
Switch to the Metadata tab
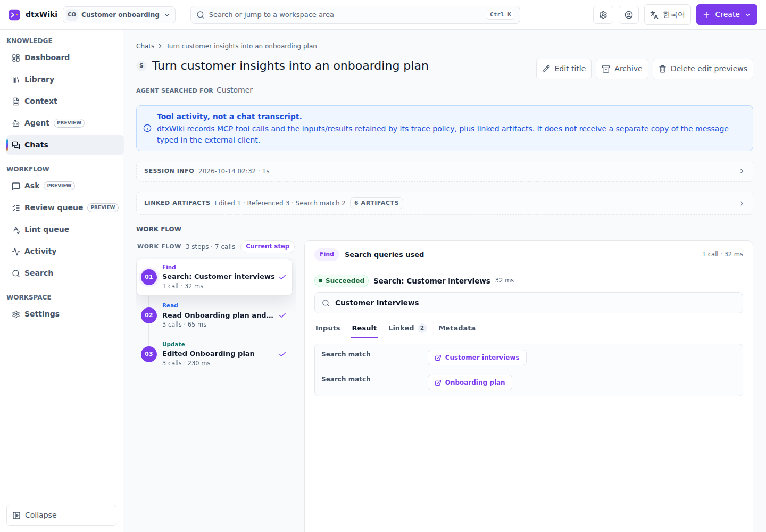(457, 328)
